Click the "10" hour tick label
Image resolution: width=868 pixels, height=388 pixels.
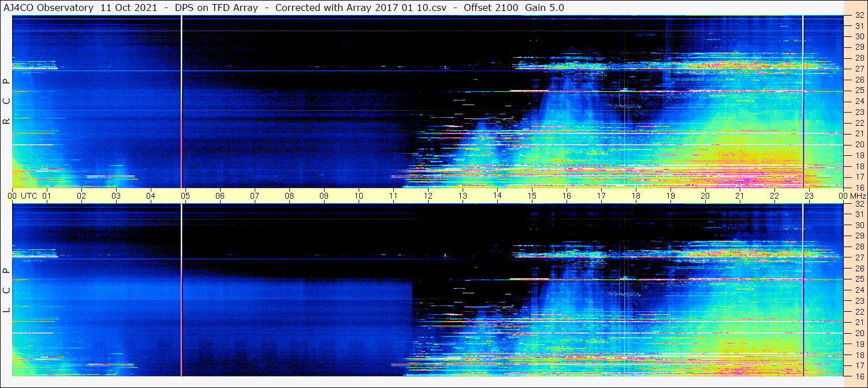point(359,196)
